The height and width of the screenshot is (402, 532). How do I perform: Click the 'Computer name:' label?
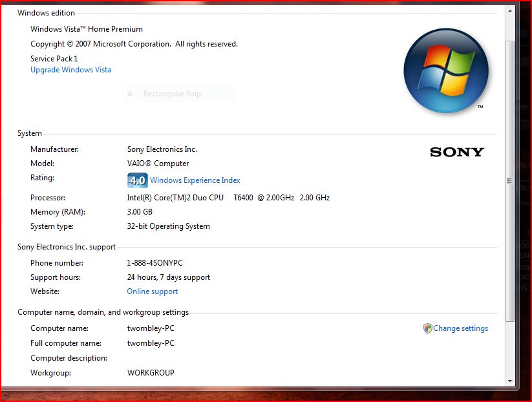pos(59,328)
